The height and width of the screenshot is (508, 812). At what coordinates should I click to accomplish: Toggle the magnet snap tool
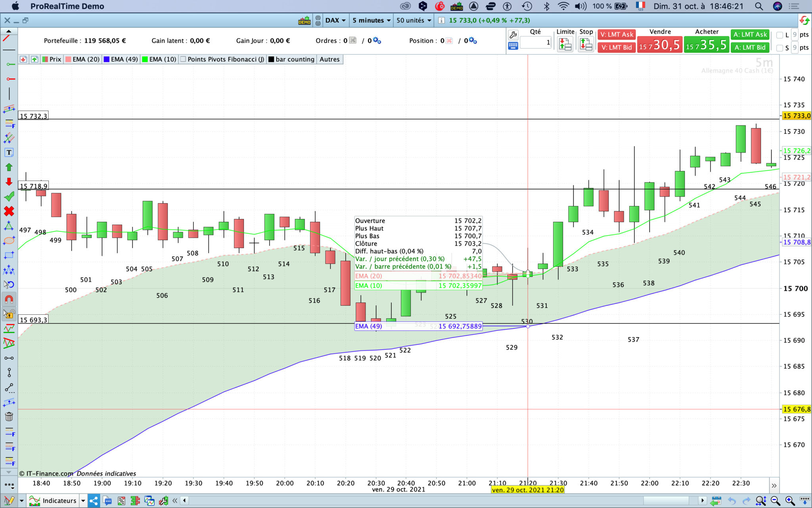point(9,299)
